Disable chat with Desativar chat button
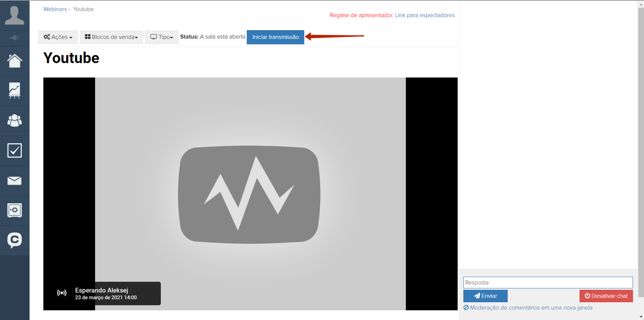644x320 pixels. [x=606, y=296]
